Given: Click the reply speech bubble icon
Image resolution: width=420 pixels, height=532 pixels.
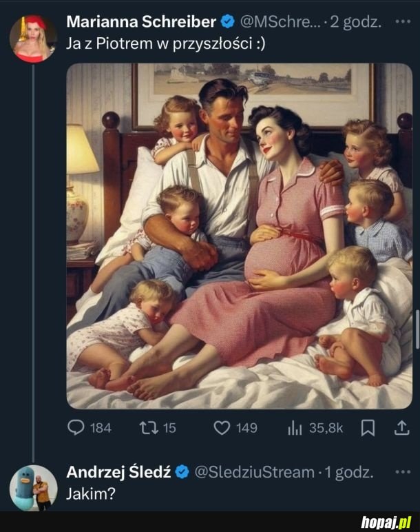Looking at the screenshot, I should coord(76,428).
